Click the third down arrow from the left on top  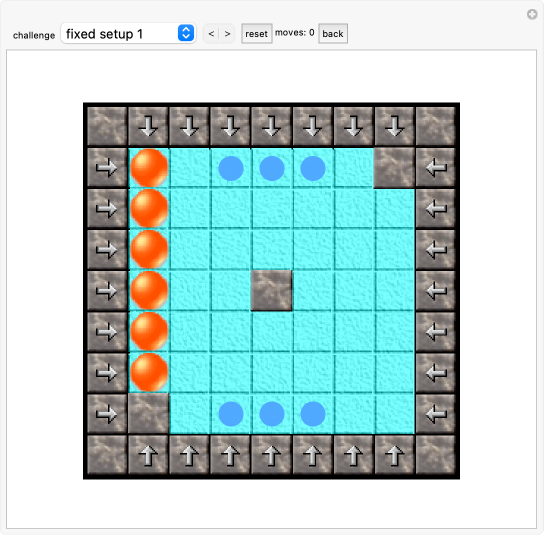pos(230,126)
